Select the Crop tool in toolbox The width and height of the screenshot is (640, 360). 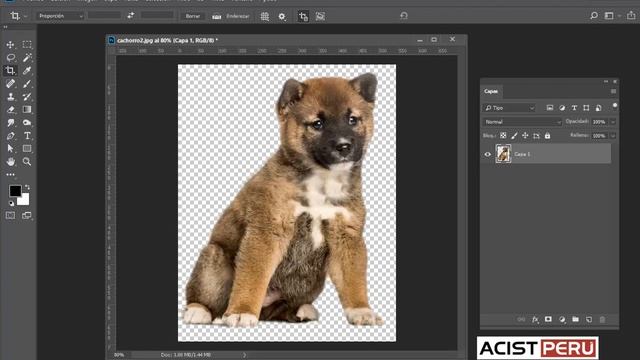[10, 71]
